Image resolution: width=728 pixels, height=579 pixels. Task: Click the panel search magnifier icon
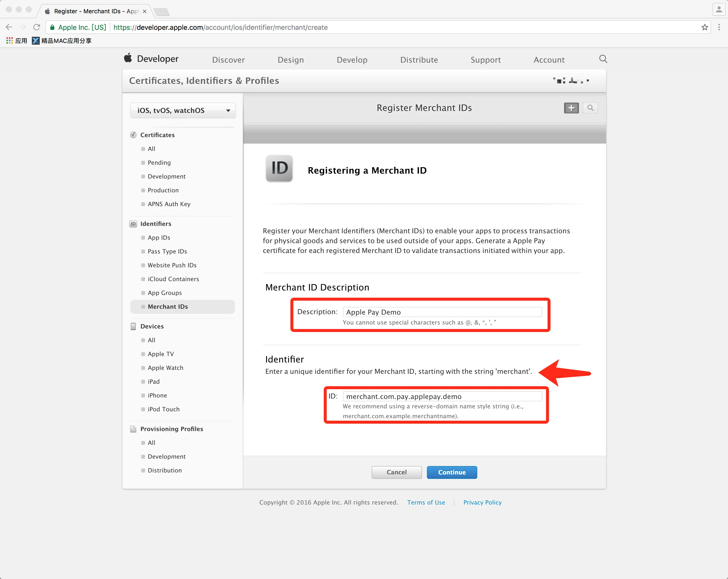pyautogui.click(x=590, y=108)
